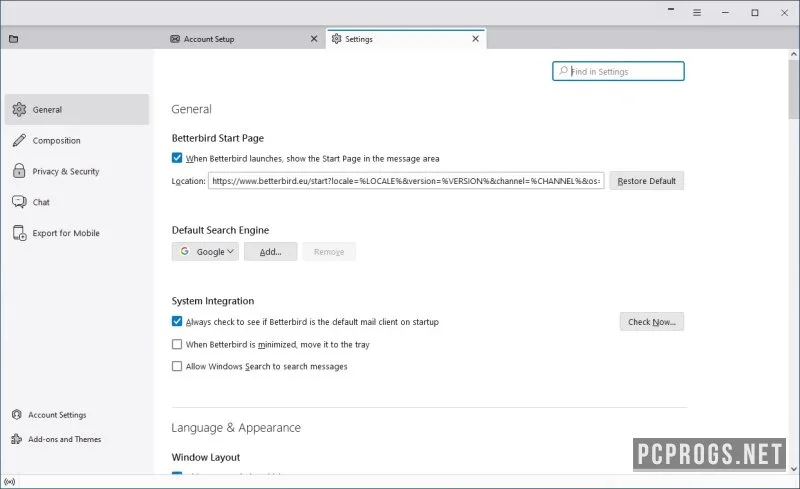Click the vertical scrollbar thumb

[x=794, y=89]
